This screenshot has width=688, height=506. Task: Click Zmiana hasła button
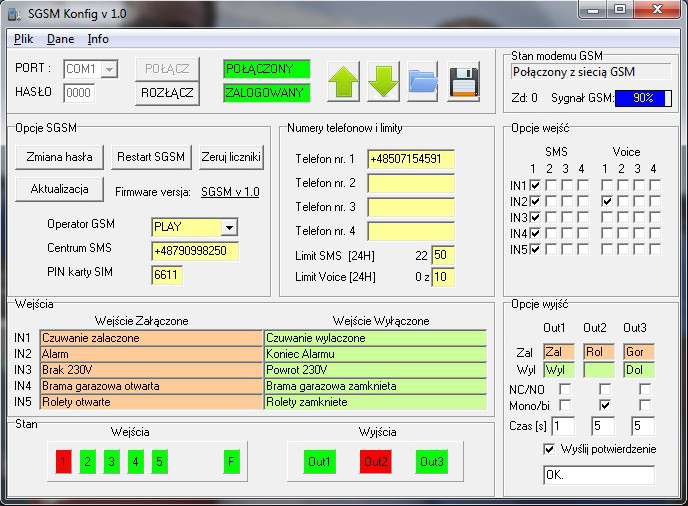[x=59, y=157]
